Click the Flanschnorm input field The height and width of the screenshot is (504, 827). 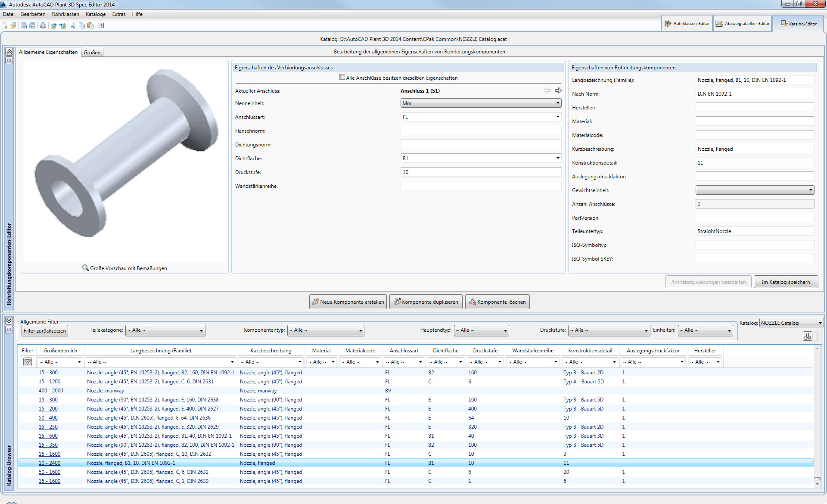481,131
